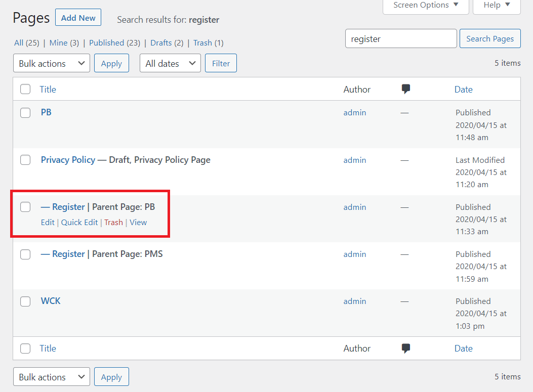Tick the checkbox for the PB page
This screenshot has height=392, width=533.
tap(25, 113)
